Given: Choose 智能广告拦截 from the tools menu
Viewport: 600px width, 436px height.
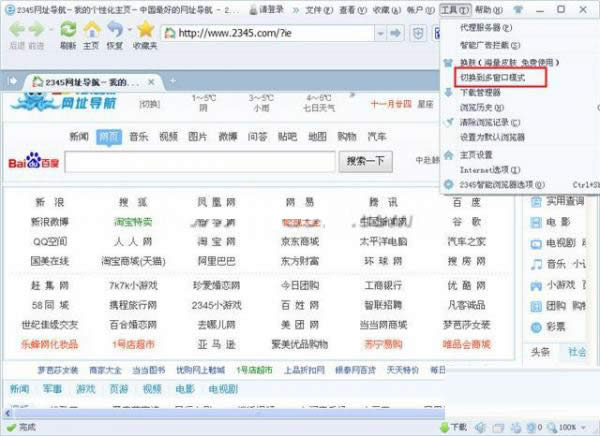Looking at the screenshot, I should [490, 45].
